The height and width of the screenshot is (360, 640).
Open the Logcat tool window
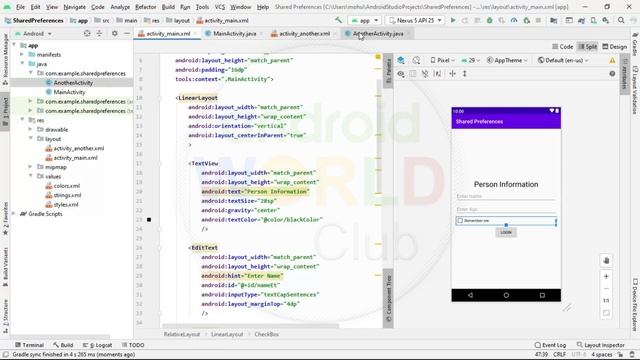click(x=97, y=345)
